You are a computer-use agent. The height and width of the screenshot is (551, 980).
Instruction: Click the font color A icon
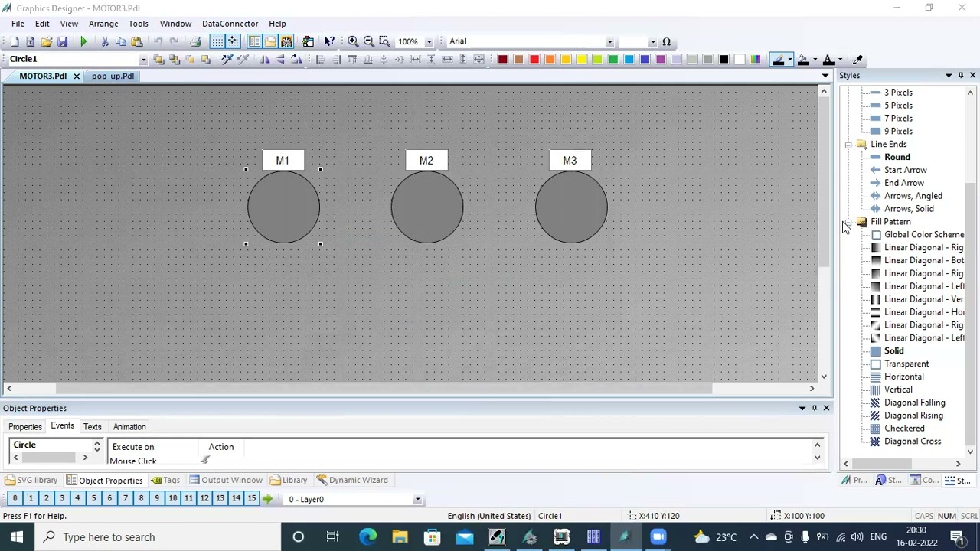tap(828, 59)
